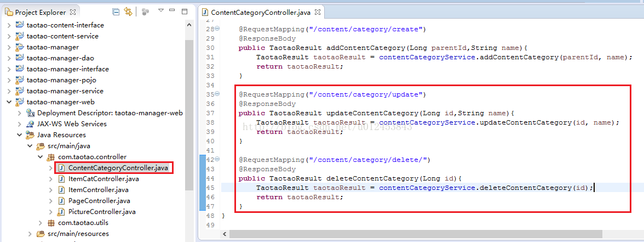Screen dimensions: 644x242
Task: Minimize the Project Explorer panel
Action: point(172,11)
